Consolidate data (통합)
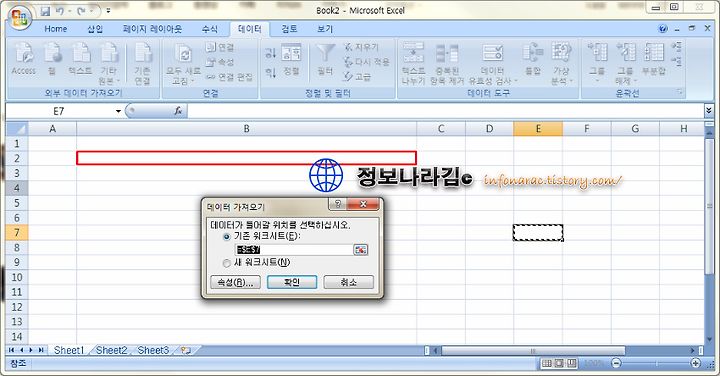720x376 pixels. [533, 59]
